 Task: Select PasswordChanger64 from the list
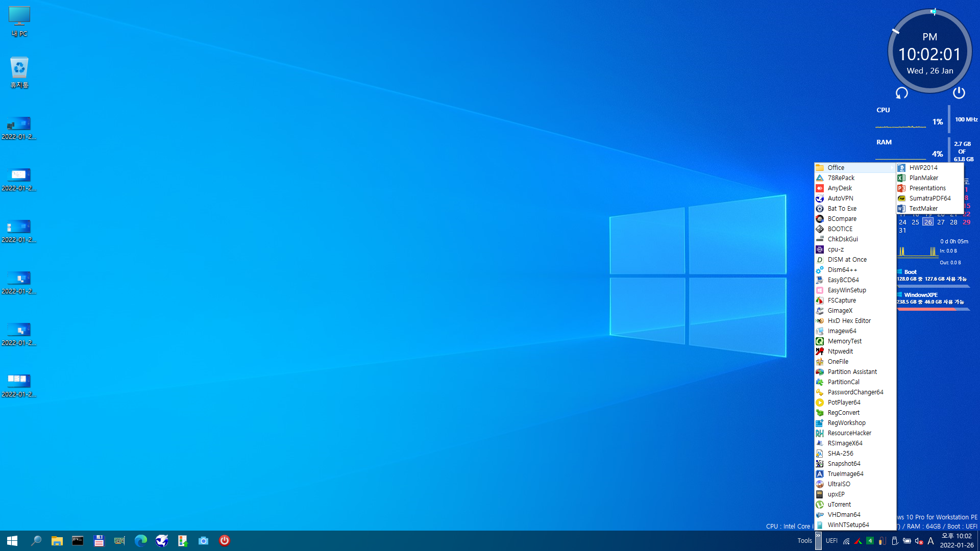[x=855, y=392]
